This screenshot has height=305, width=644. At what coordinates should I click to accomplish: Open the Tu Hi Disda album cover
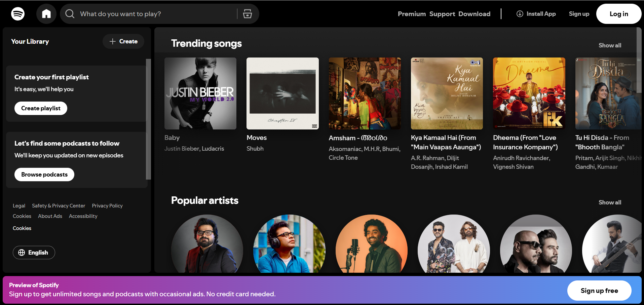point(608,93)
